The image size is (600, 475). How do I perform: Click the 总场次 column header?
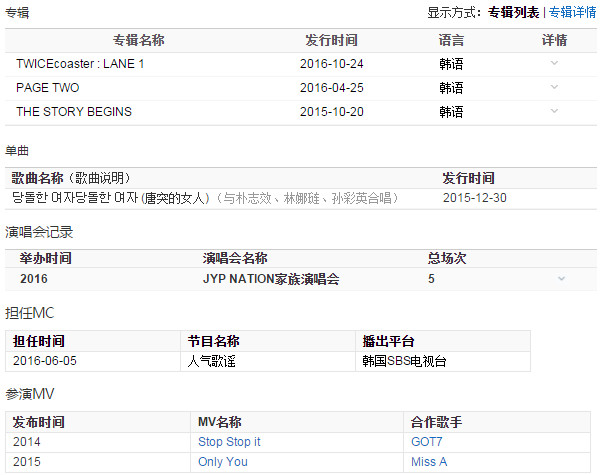tap(447, 258)
